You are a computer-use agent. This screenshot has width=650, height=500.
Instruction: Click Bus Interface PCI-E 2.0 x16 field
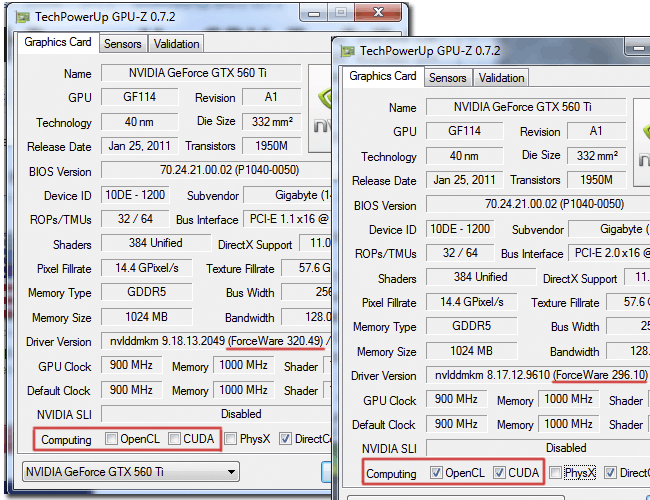click(609, 253)
